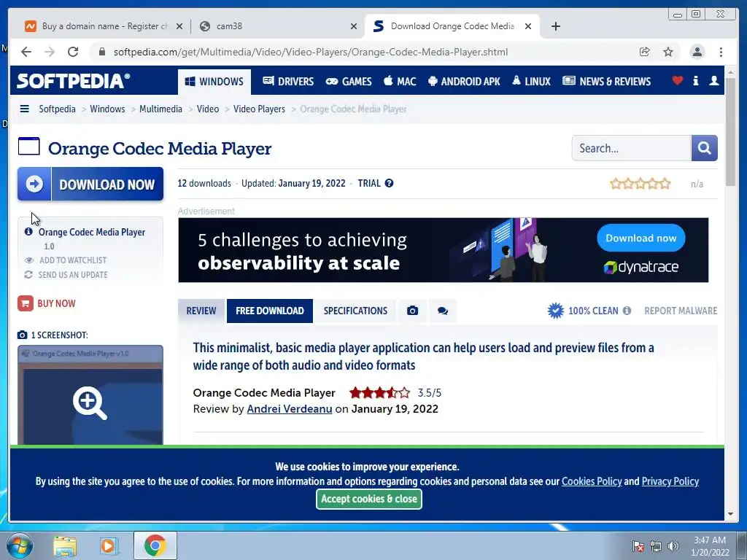Viewport: 747px width, 560px height.
Task: Go to Multimedia breadcrumb
Action: click(160, 109)
